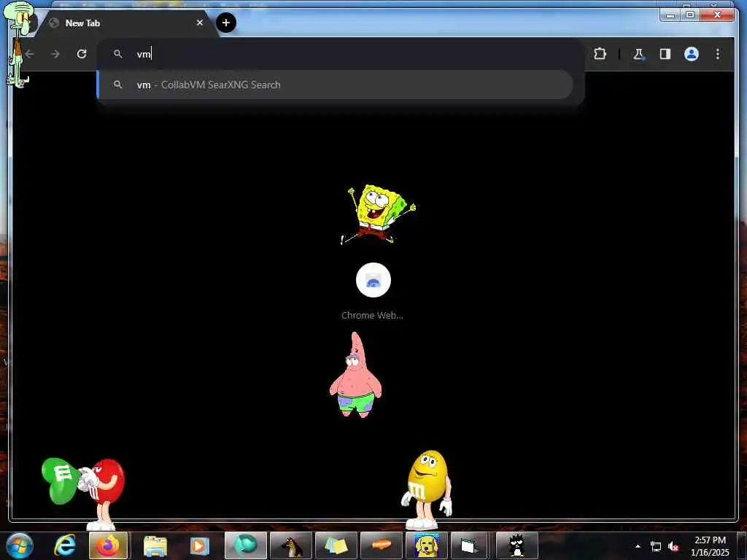
Task: Close the New Tab tab
Action: [x=200, y=23]
